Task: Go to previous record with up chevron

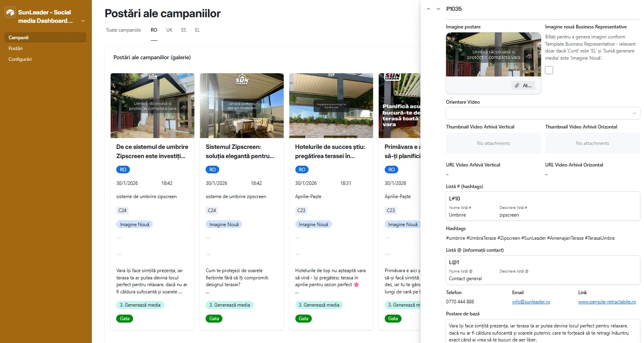Action: coord(428,9)
